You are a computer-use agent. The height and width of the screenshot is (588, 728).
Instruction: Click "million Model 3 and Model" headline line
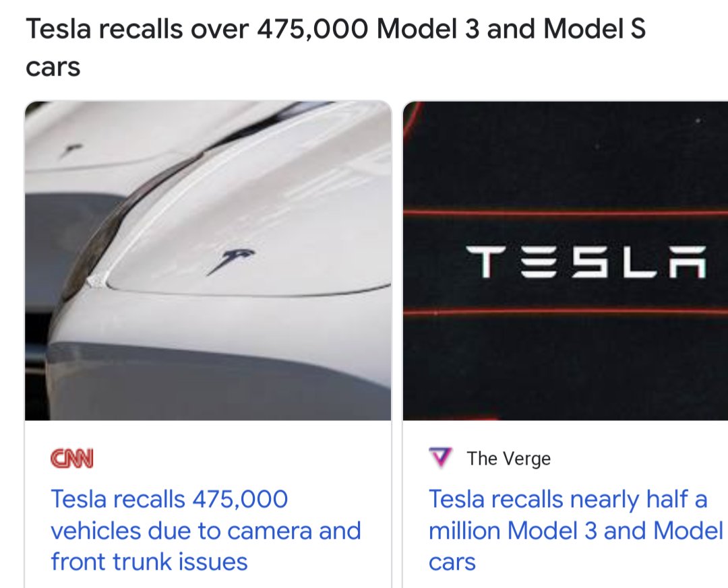575,530
